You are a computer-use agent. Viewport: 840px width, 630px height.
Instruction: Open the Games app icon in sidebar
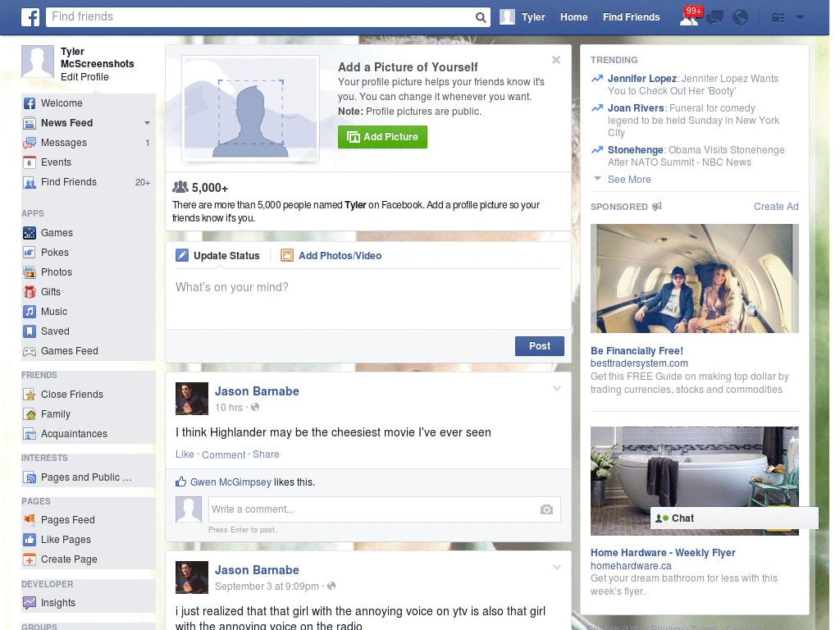(x=30, y=233)
